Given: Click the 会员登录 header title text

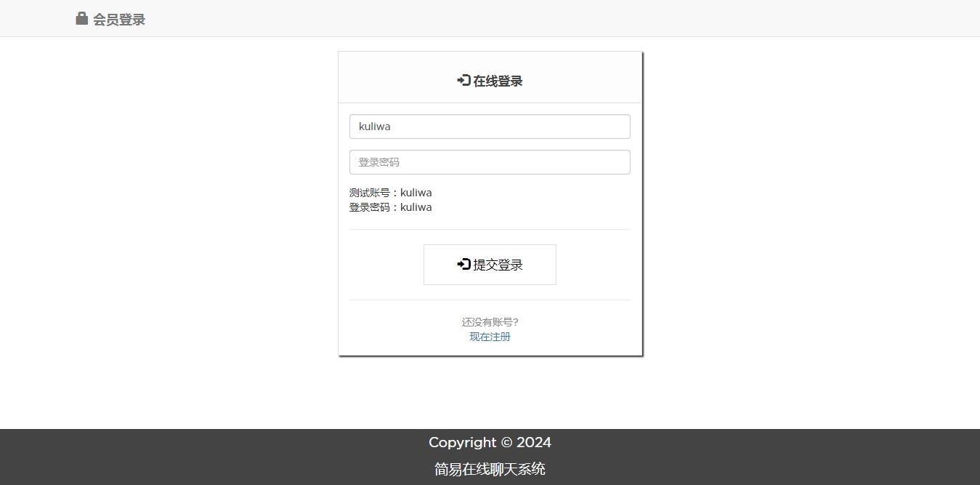Looking at the screenshot, I should pyautogui.click(x=119, y=20).
